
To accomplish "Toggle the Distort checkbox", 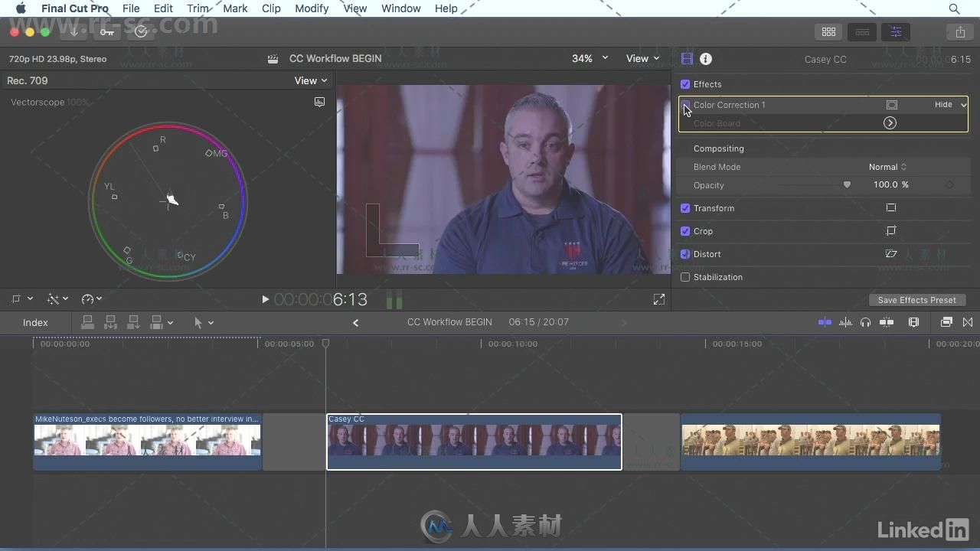I will click(685, 254).
